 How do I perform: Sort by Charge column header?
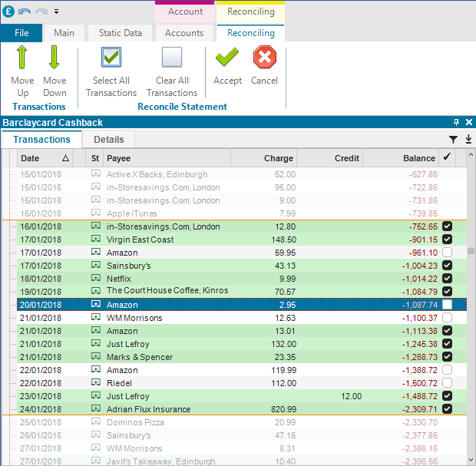[264, 158]
